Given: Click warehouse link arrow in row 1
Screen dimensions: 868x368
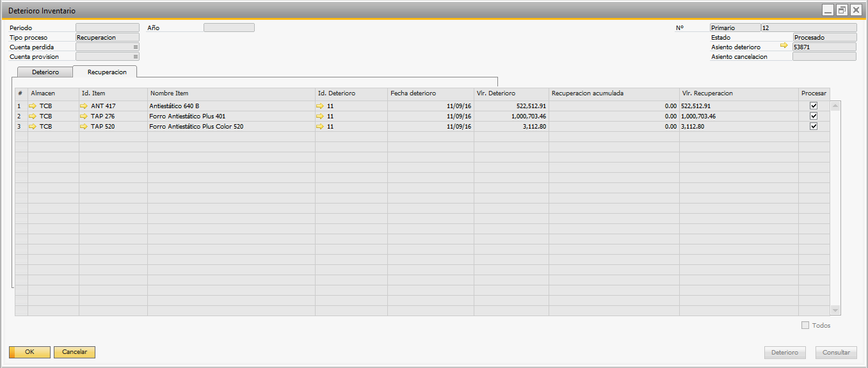Looking at the screenshot, I should coord(33,106).
